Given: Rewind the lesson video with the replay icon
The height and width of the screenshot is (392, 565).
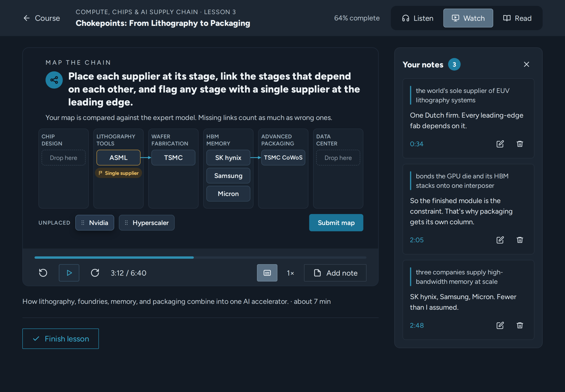Looking at the screenshot, I should [43, 273].
